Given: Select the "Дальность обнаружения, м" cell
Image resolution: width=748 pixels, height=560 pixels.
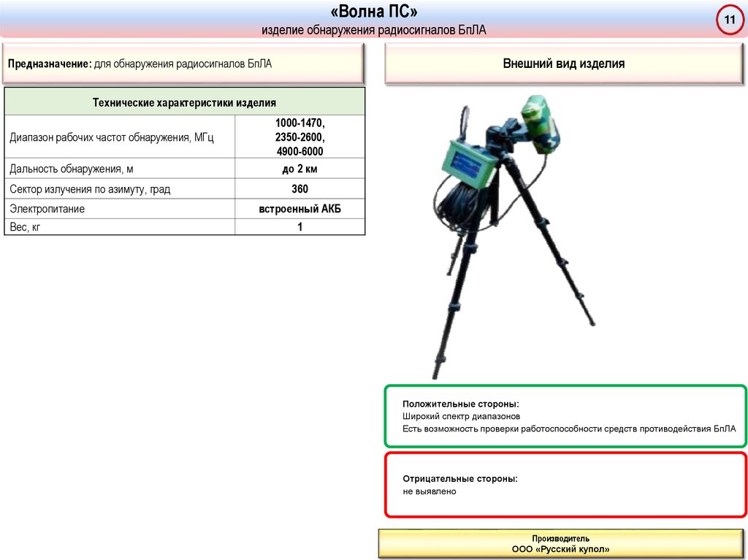Looking at the screenshot, I should pos(120,169).
